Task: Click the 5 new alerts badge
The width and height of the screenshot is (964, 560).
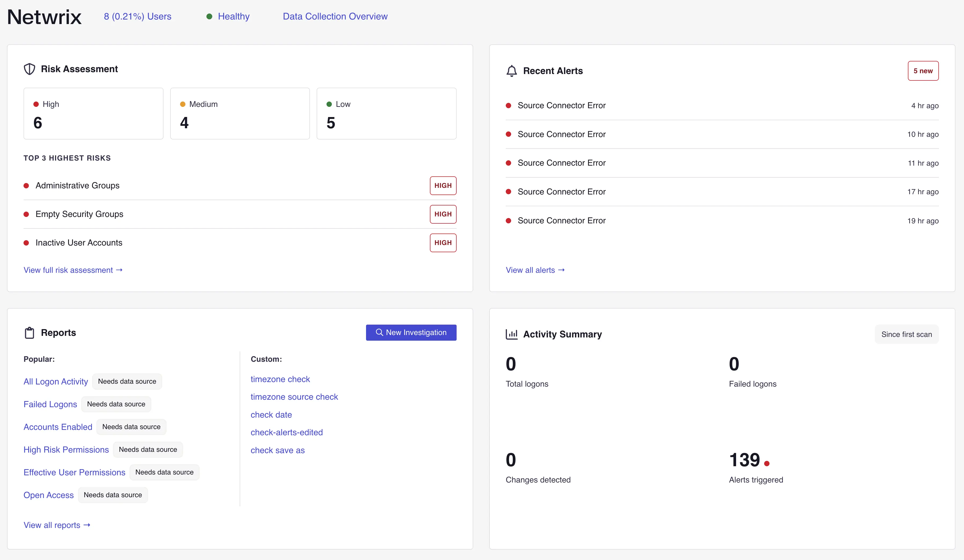Action: pyautogui.click(x=923, y=71)
